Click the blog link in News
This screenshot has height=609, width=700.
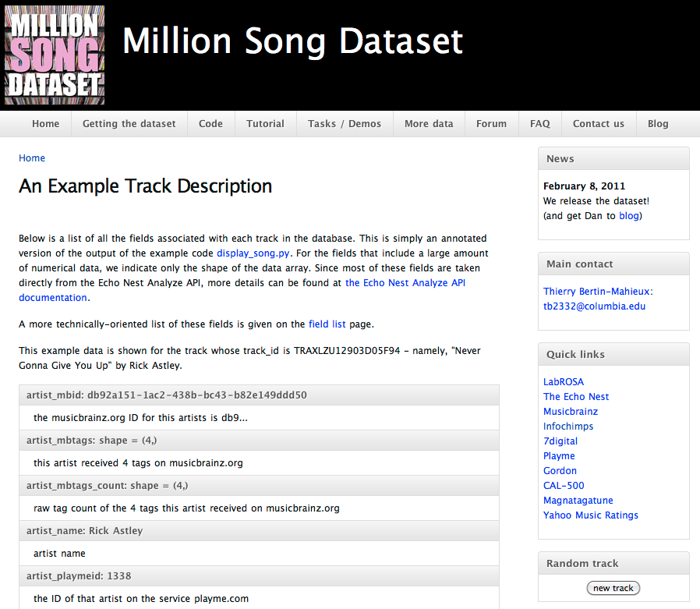(628, 216)
